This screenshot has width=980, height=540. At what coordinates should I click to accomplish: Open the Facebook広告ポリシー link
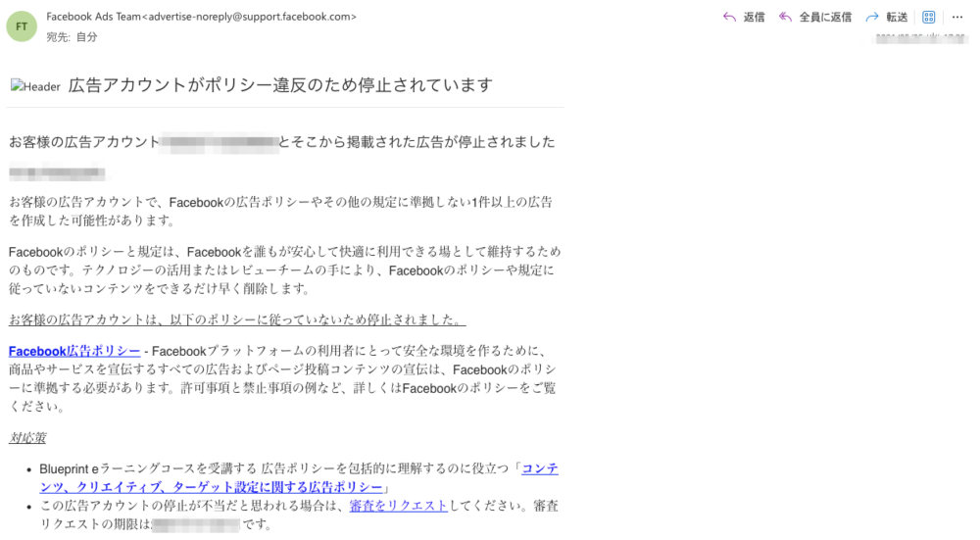74,351
